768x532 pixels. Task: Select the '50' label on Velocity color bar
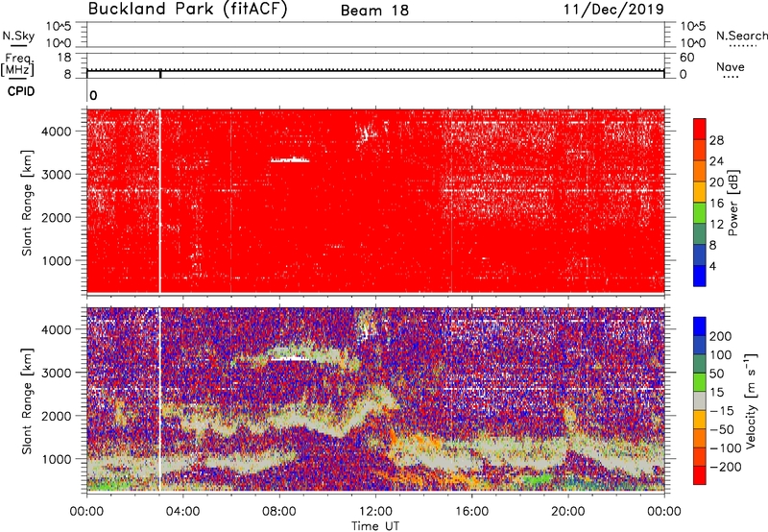point(717,374)
